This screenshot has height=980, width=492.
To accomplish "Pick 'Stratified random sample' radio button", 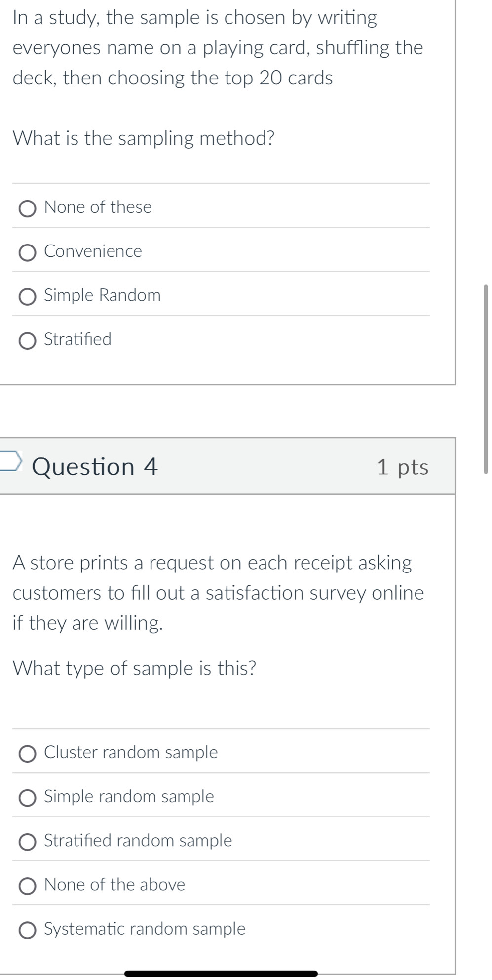I will tap(28, 842).
